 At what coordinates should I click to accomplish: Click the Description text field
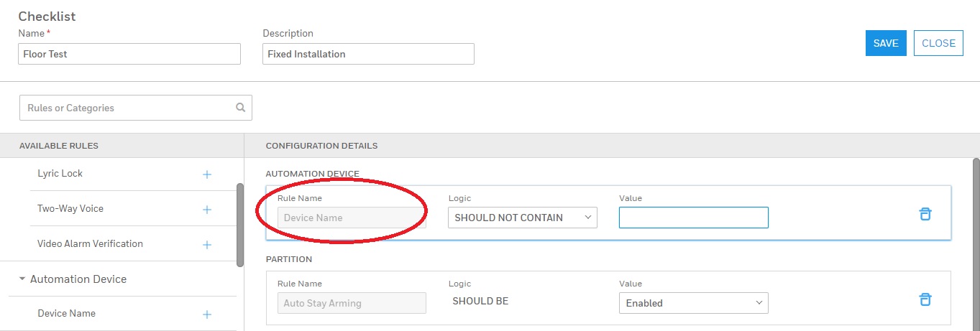click(x=368, y=54)
